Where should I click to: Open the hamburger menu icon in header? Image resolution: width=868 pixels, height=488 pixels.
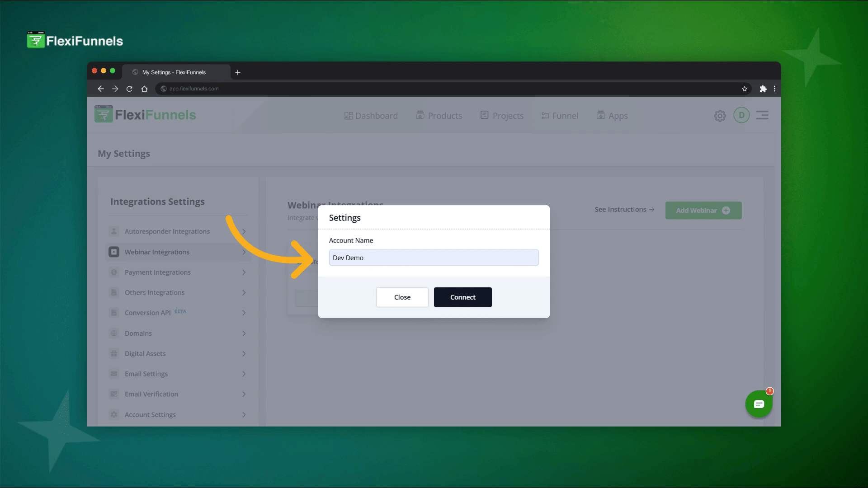762,115
